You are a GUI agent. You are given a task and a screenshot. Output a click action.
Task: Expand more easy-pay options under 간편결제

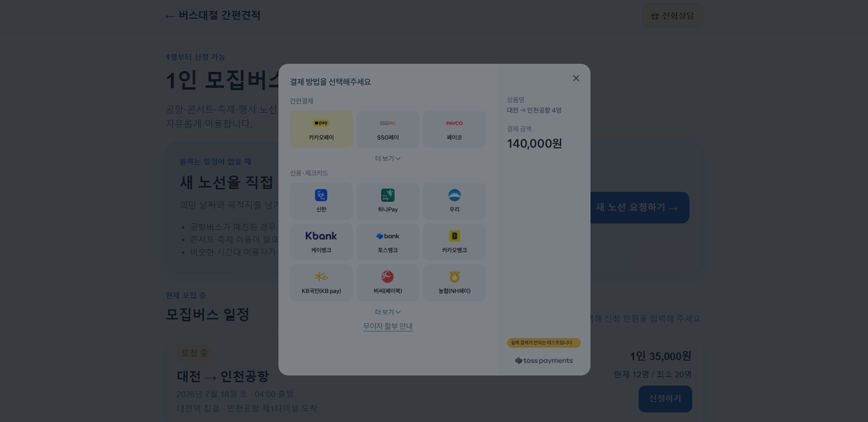click(x=388, y=159)
